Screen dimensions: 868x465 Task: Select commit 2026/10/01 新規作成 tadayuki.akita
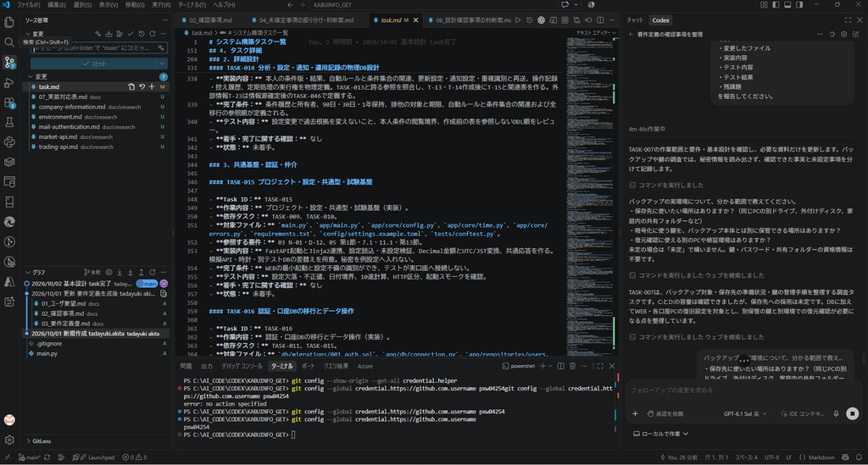coord(97,334)
